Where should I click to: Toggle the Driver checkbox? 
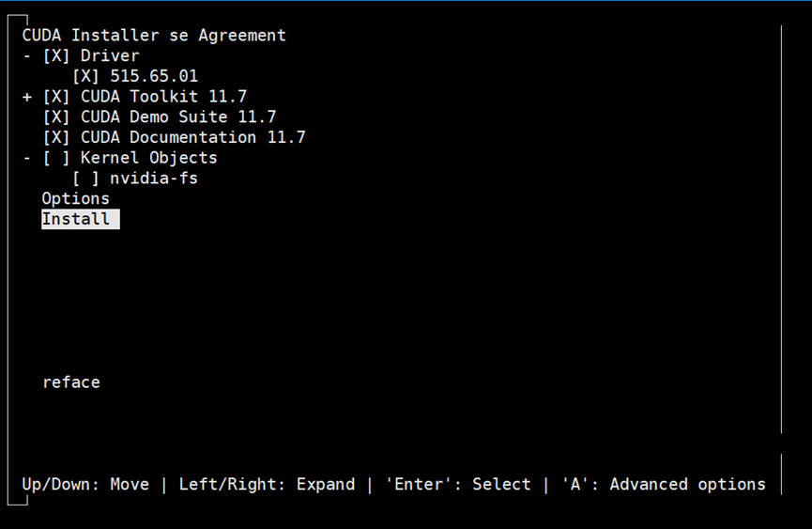click(x=56, y=56)
